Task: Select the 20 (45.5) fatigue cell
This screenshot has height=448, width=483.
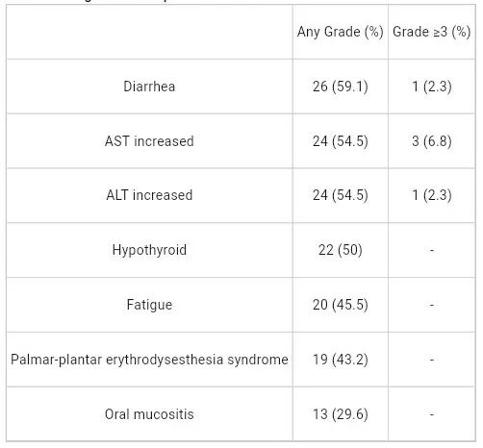Action: pyautogui.click(x=341, y=305)
